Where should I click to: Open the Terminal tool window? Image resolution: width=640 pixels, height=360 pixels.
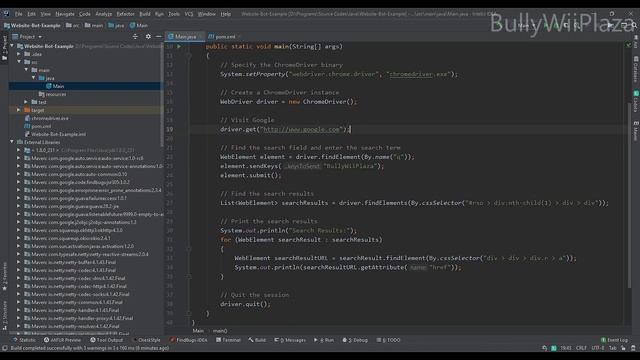[228, 340]
